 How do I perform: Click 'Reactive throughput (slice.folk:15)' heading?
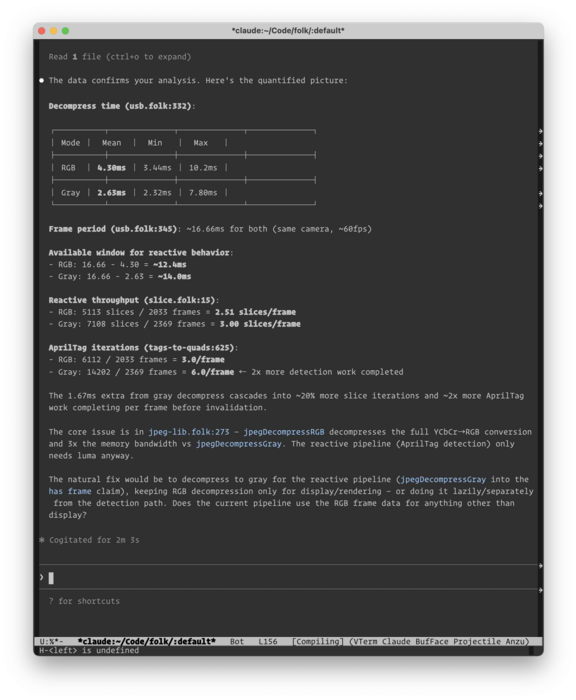132,300
